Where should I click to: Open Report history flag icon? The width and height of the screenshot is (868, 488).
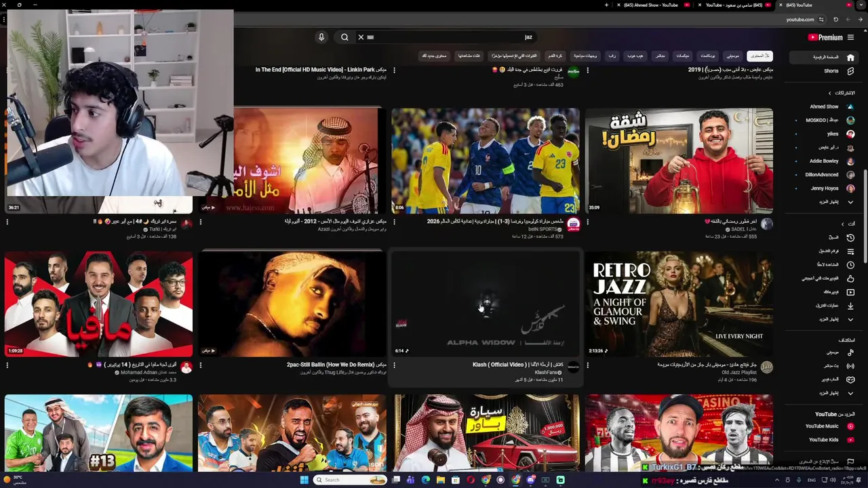point(850,461)
